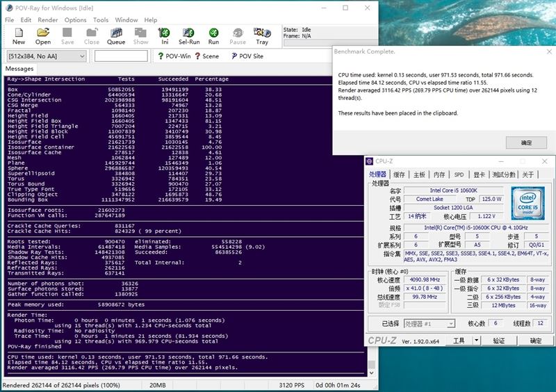Viewport: 556px width, 392px height.
Task: Switch to the CPU-Z SPD tab
Action: coord(459,174)
